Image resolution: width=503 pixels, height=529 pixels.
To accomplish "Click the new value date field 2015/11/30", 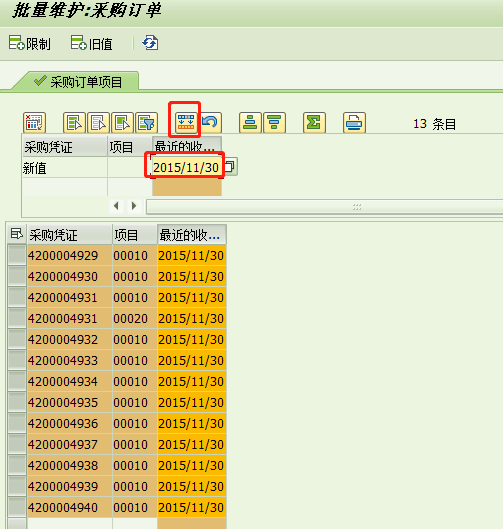I will coord(186,167).
